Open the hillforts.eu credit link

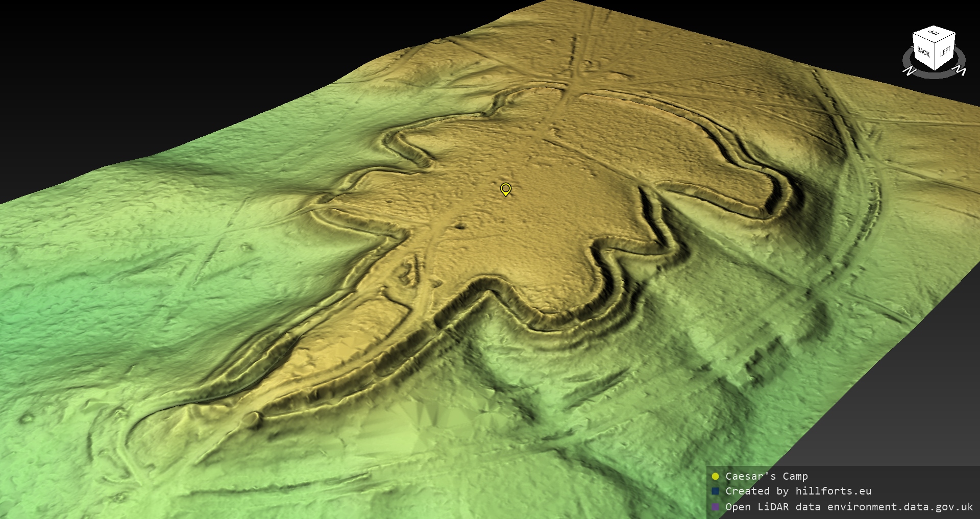(x=833, y=491)
